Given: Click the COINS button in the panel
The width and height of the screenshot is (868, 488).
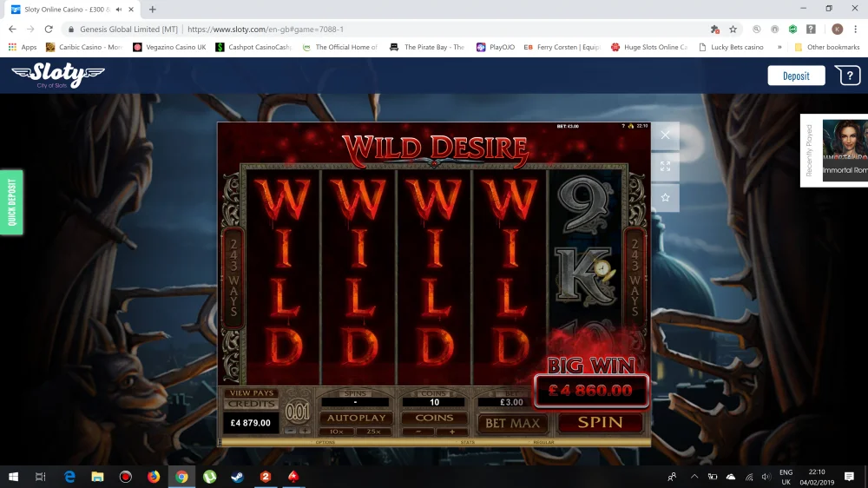Looking at the screenshot, I should [435, 419].
